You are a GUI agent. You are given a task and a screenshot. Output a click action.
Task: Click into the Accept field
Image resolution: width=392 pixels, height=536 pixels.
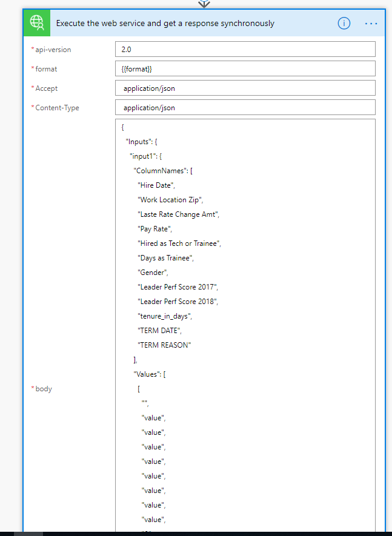tap(245, 88)
